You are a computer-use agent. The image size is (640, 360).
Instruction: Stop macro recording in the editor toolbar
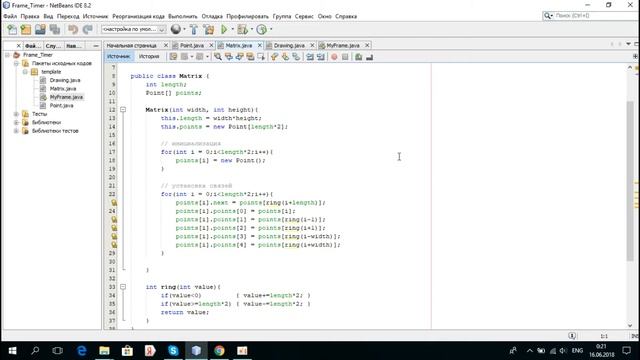[345, 57]
